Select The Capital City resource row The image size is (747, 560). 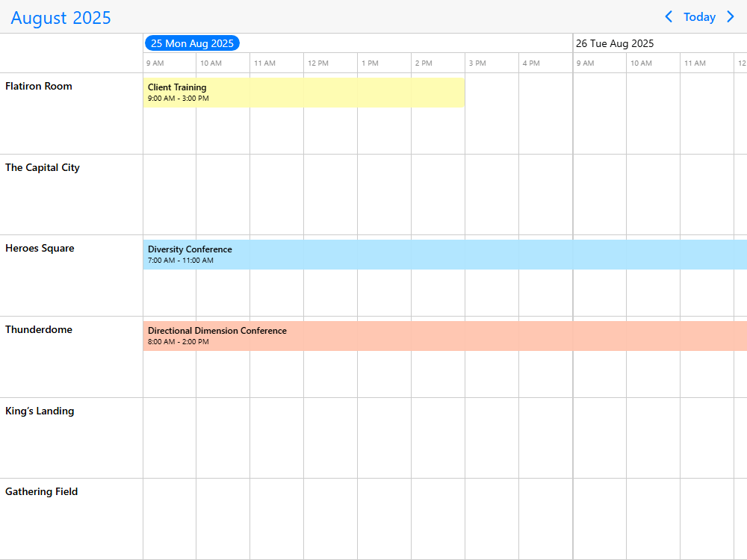tap(43, 168)
